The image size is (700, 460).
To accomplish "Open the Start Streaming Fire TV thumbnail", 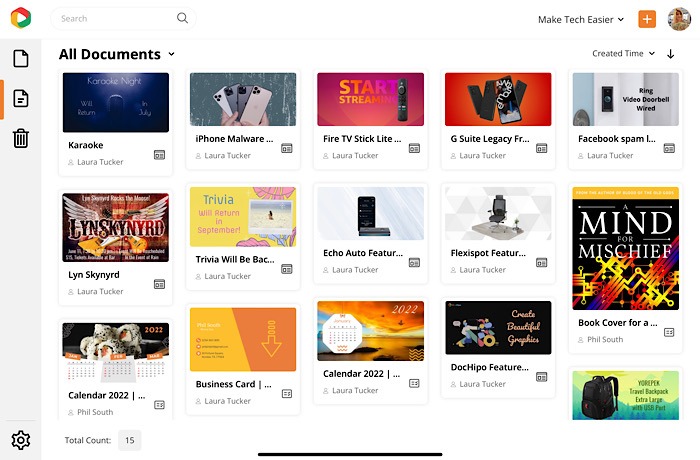I will click(371, 99).
